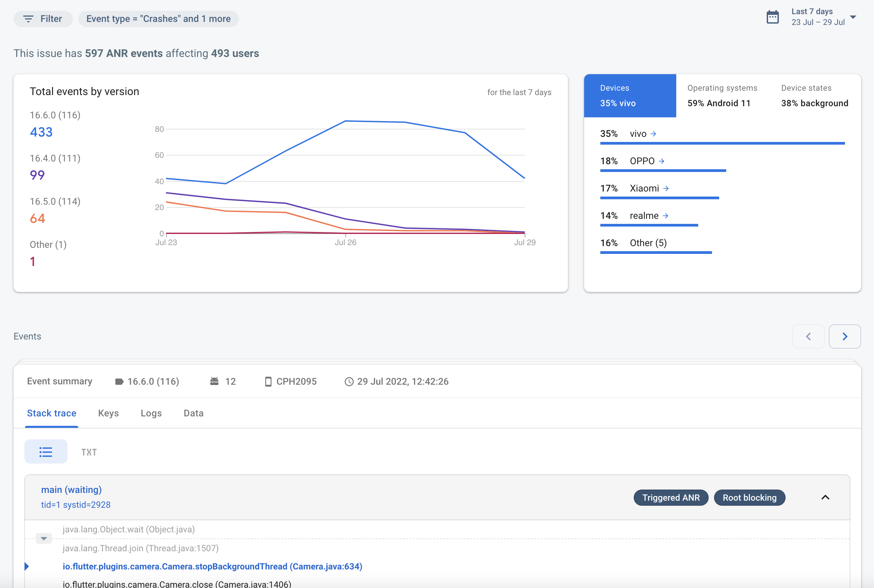Click arrow icon next to vivo

[653, 134]
